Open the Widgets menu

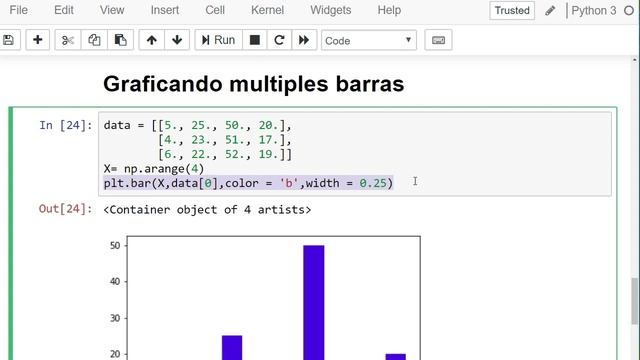pos(331,10)
